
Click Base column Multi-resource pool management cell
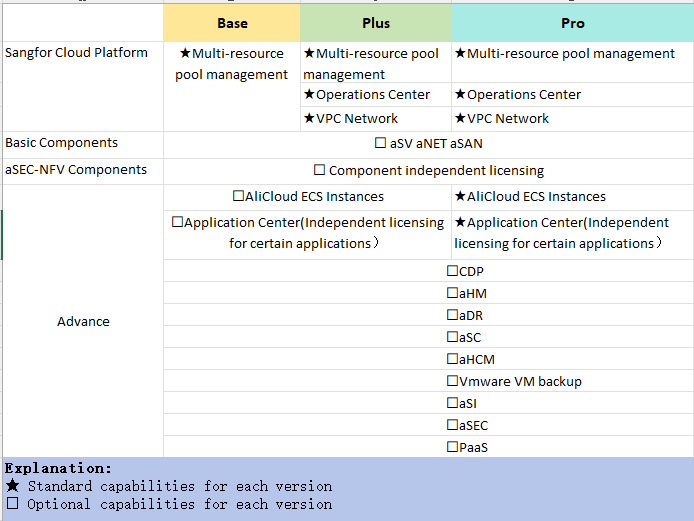point(231,87)
